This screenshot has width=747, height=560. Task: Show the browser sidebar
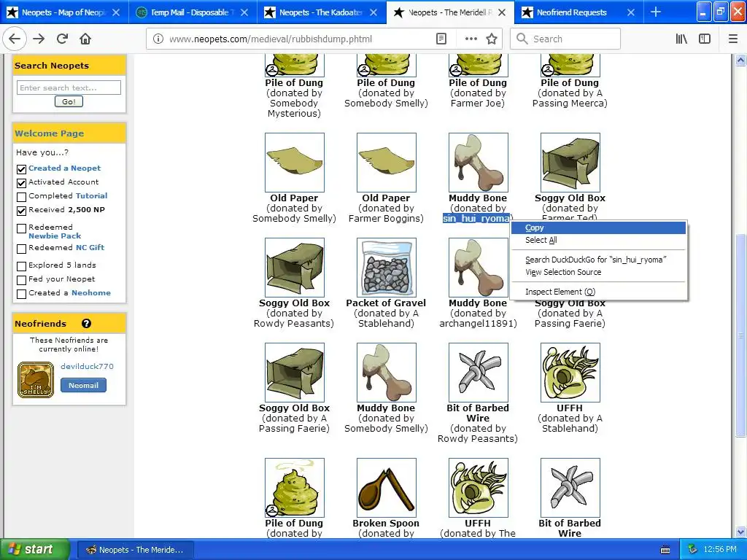point(705,39)
